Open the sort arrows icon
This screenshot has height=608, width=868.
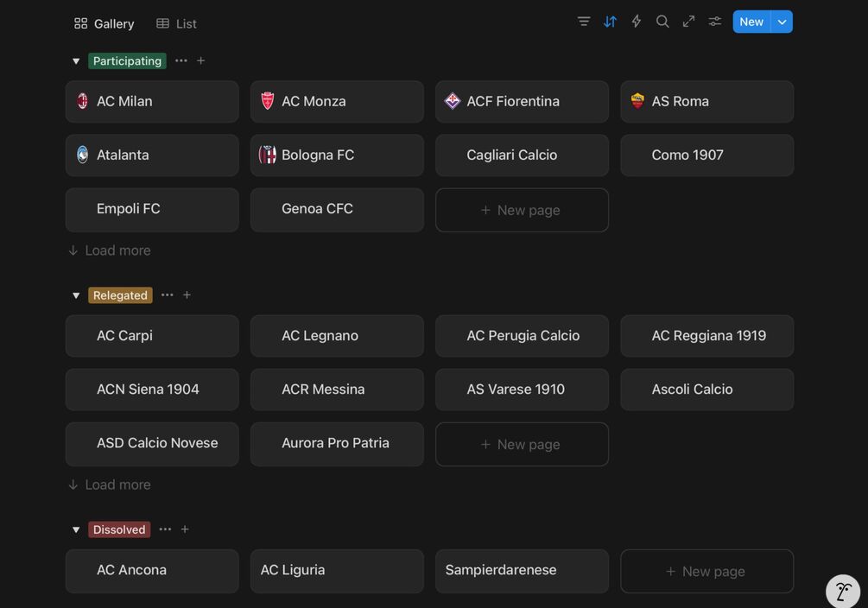click(x=610, y=22)
